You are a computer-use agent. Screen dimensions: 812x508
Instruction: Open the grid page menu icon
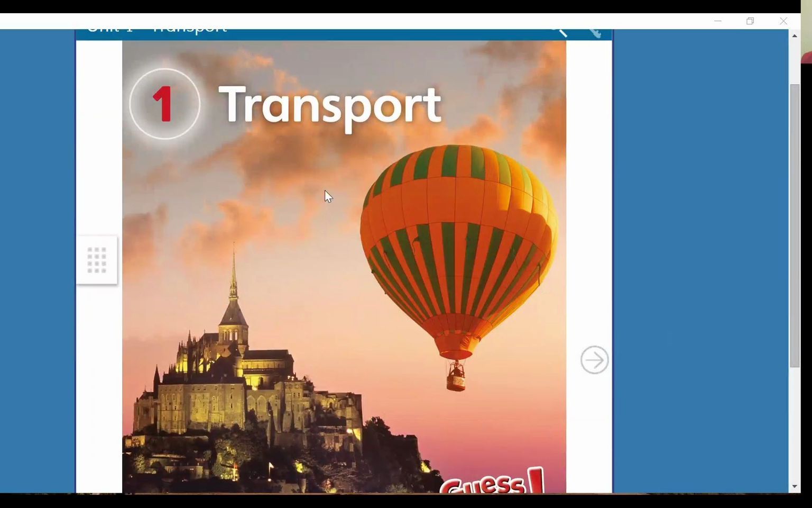coord(97,260)
